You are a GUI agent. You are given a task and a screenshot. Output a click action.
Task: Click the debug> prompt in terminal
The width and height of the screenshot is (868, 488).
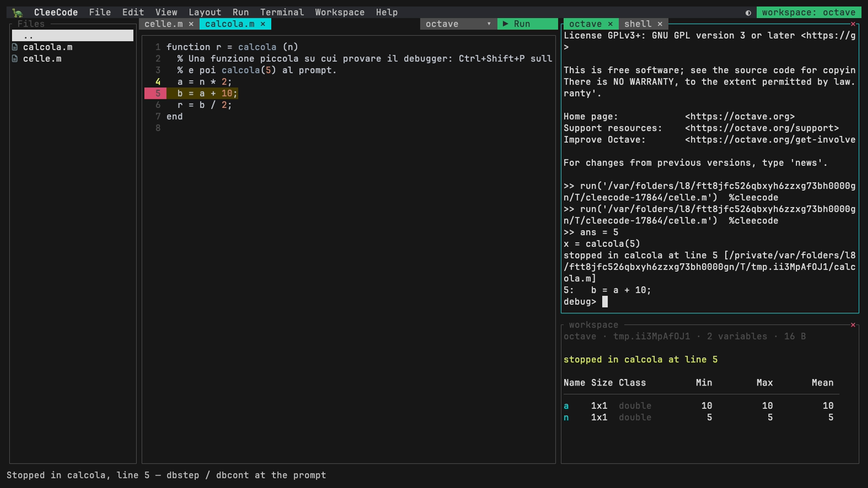579,301
